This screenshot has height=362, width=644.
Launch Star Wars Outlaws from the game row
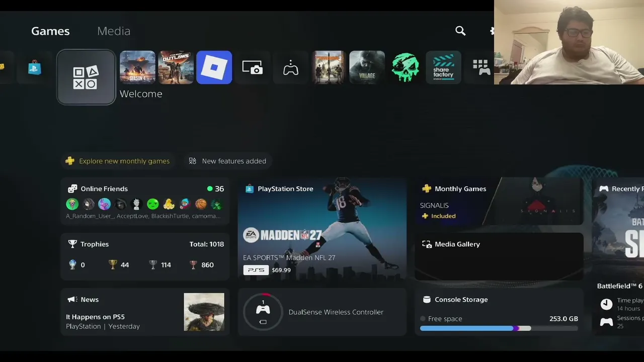(176, 67)
